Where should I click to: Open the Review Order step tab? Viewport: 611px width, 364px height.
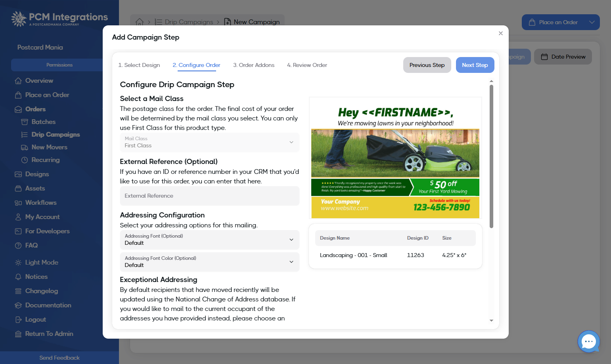point(307,65)
